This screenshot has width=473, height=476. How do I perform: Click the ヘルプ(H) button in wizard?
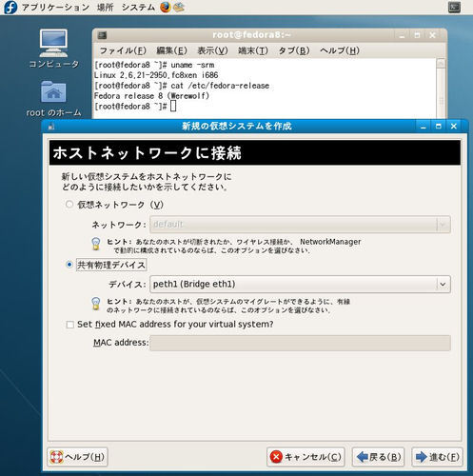[x=77, y=457]
